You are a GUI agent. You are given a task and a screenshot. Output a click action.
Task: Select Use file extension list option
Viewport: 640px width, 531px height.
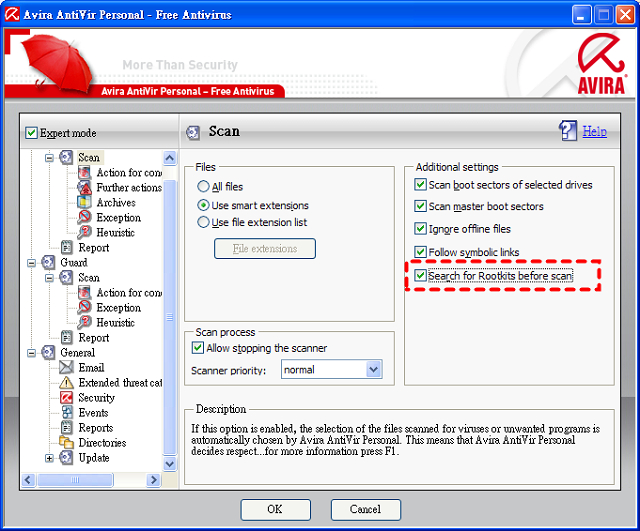click(x=203, y=222)
